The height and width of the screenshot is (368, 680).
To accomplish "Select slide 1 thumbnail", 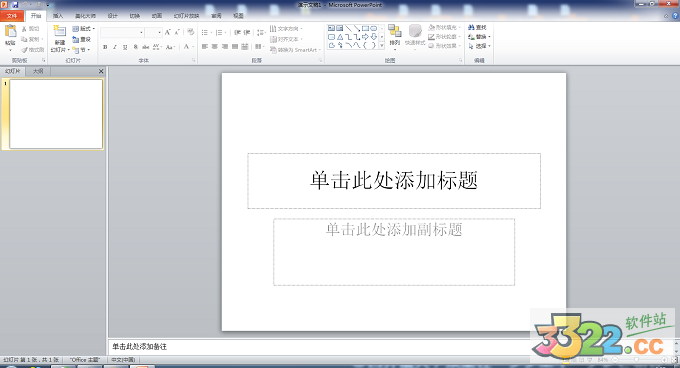I will tap(56, 114).
